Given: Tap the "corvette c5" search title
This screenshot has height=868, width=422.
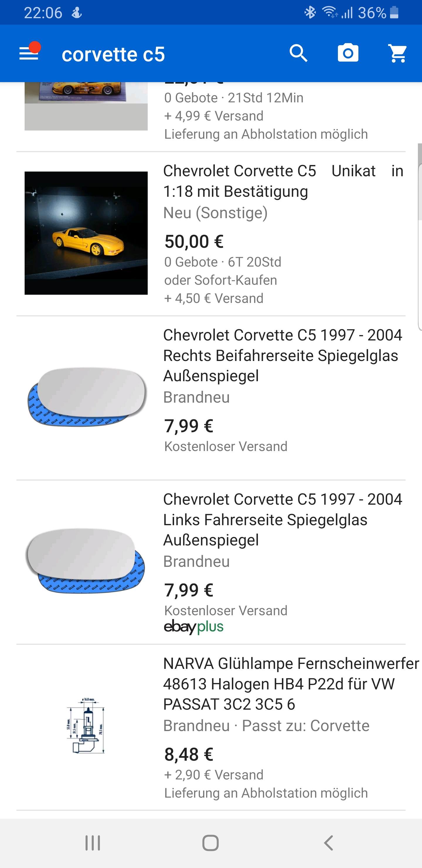Looking at the screenshot, I should pyautogui.click(x=113, y=54).
